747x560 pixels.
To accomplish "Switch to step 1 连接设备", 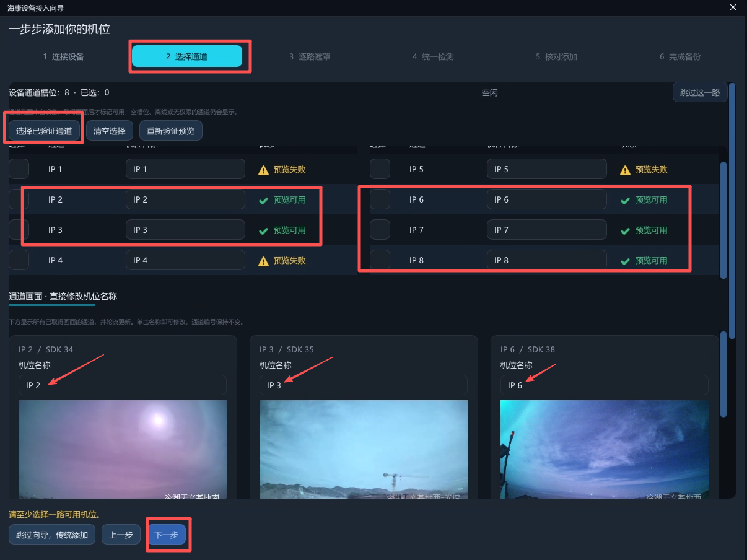I will (x=63, y=56).
